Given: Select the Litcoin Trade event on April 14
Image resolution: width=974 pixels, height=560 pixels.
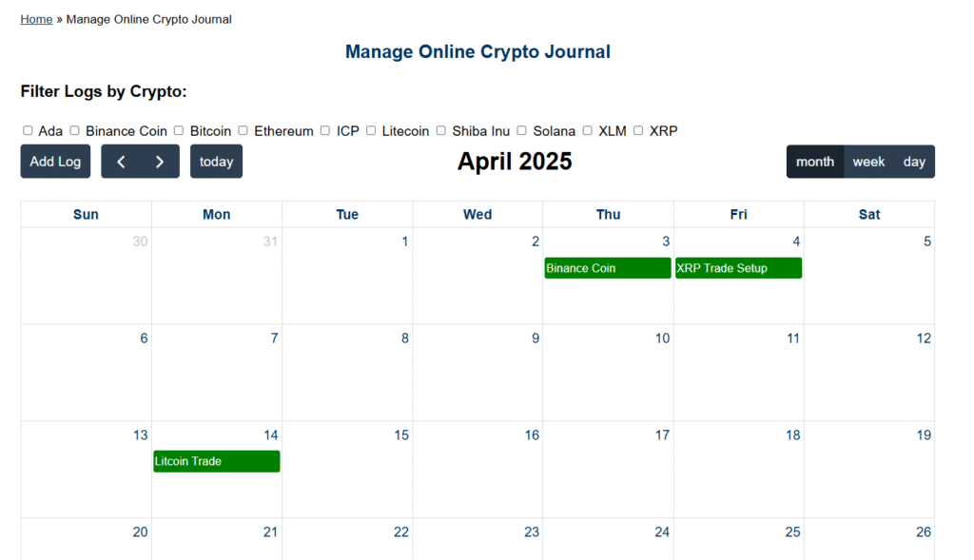Looking at the screenshot, I should pyautogui.click(x=216, y=461).
